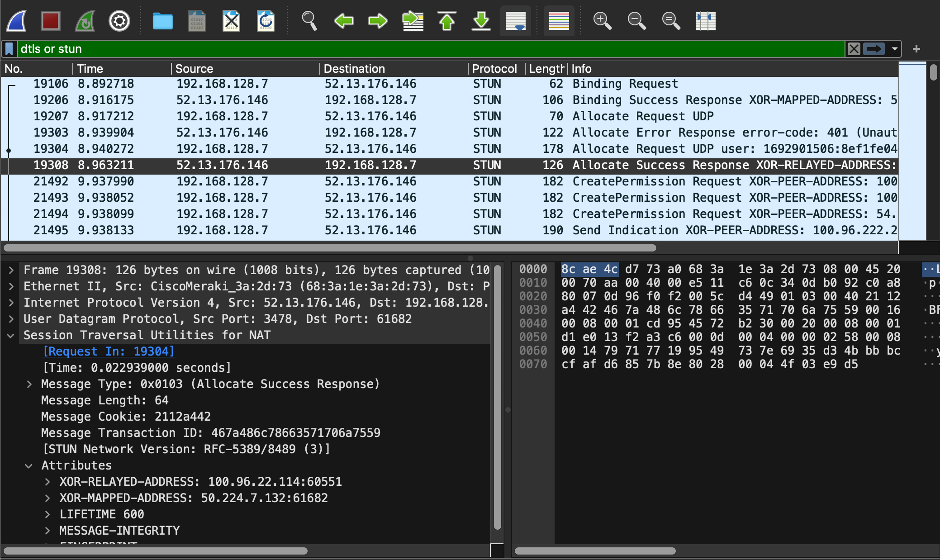Open saved display filter bookmarks

9,48
